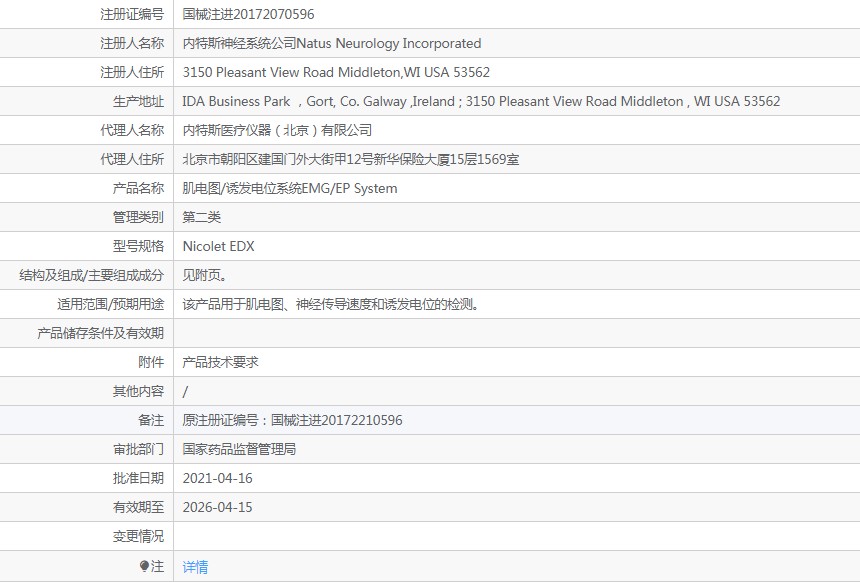Click the 附件 label
860x582 pixels.
pos(151,363)
